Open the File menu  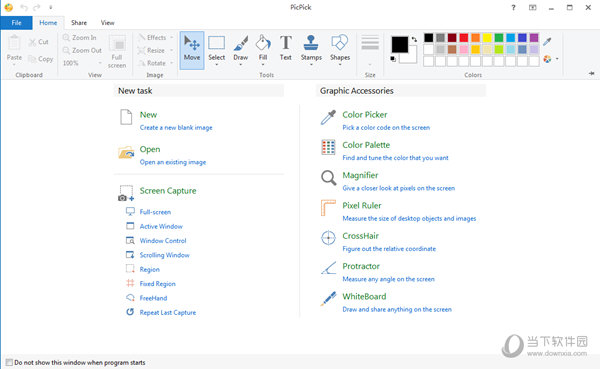point(16,23)
